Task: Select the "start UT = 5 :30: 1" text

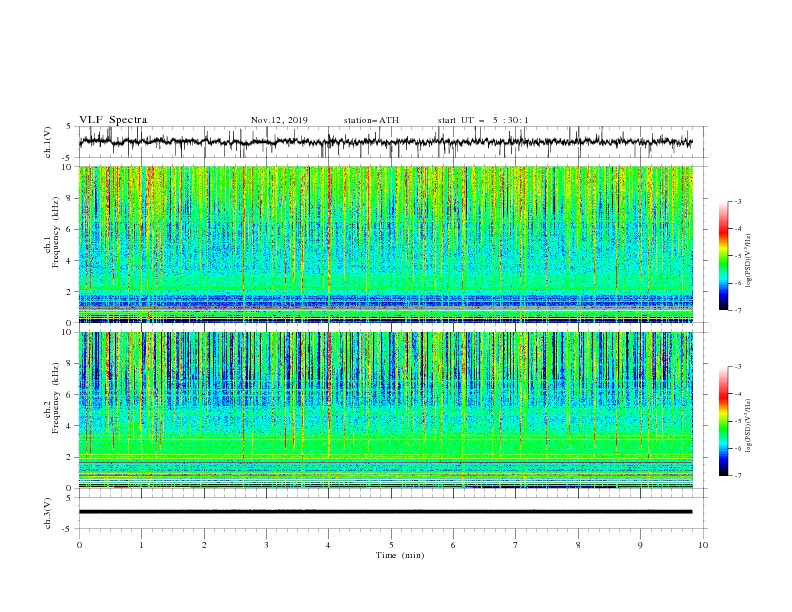Action: point(483,120)
